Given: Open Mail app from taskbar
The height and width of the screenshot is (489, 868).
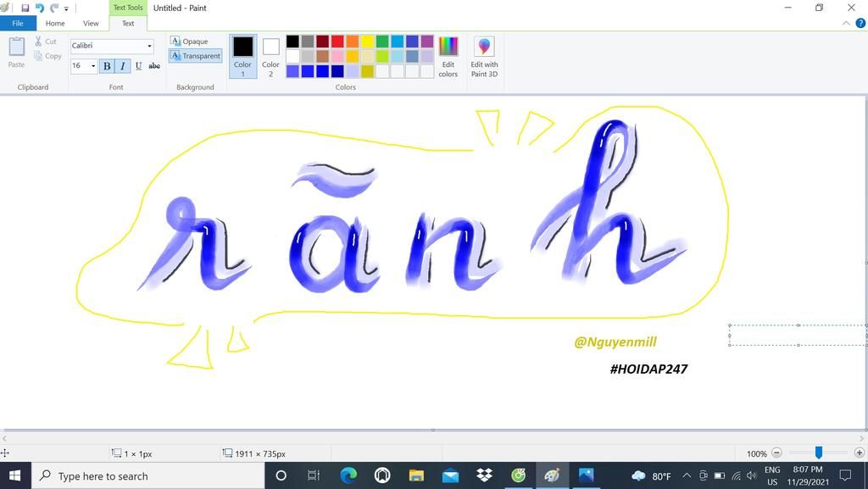Looking at the screenshot, I should [450, 475].
